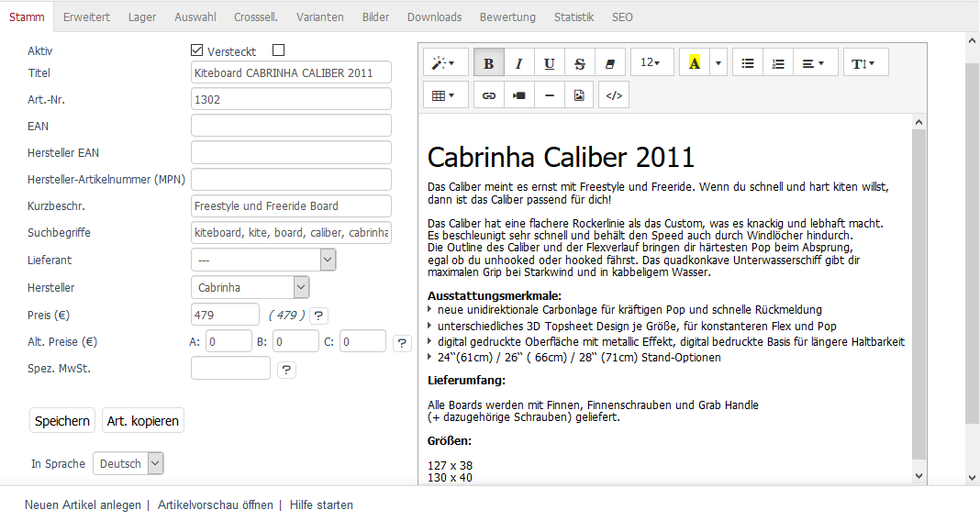Apply italic formatting in the editor

click(x=518, y=63)
